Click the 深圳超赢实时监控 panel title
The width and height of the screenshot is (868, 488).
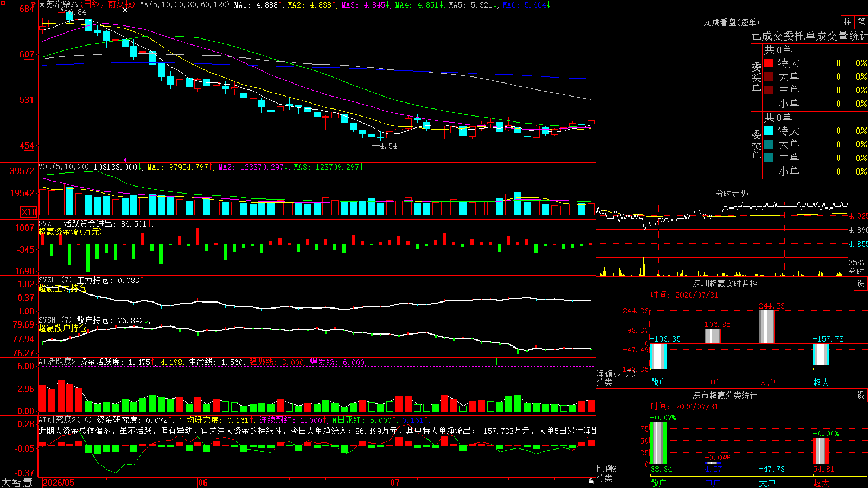(x=725, y=284)
